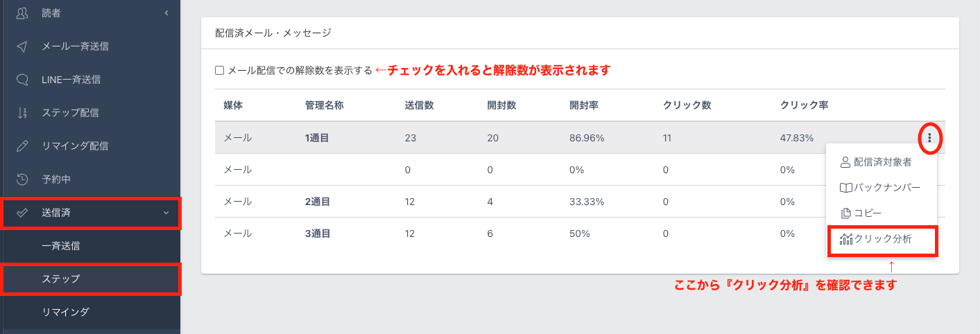Click the 2通目 row in the table
The image size is (980, 334).
[x=316, y=202]
